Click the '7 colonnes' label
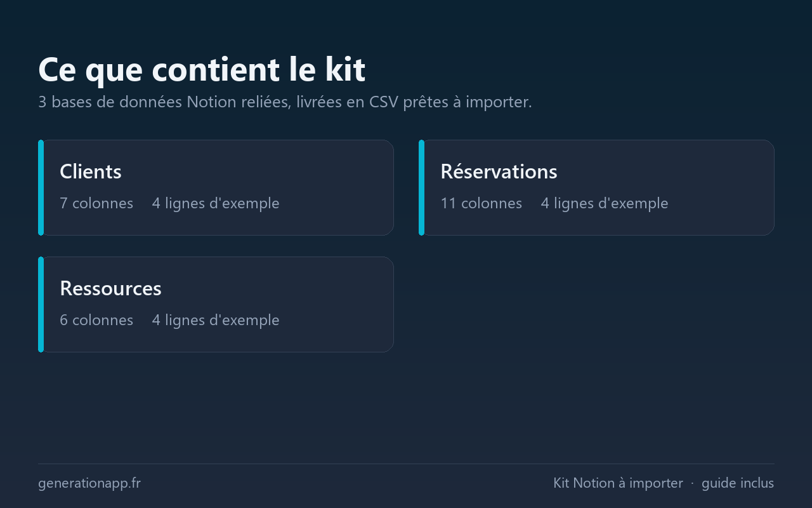The image size is (812, 508). tap(96, 203)
